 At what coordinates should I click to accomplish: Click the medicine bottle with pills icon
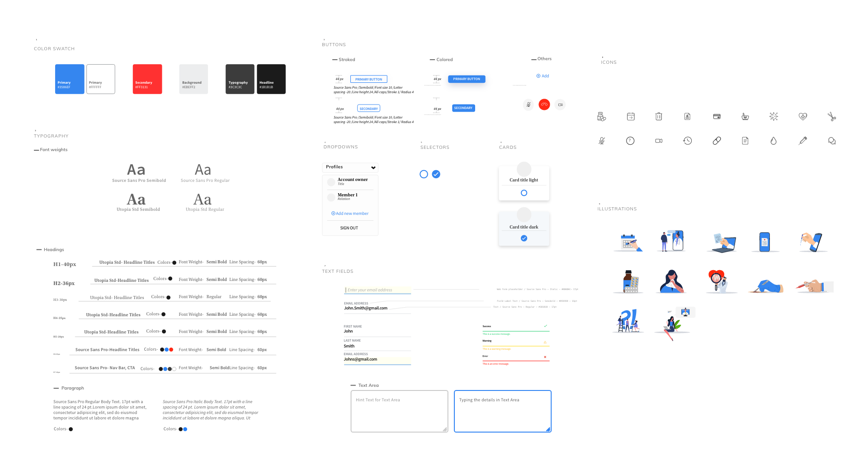pyautogui.click(x=601, y=117)
